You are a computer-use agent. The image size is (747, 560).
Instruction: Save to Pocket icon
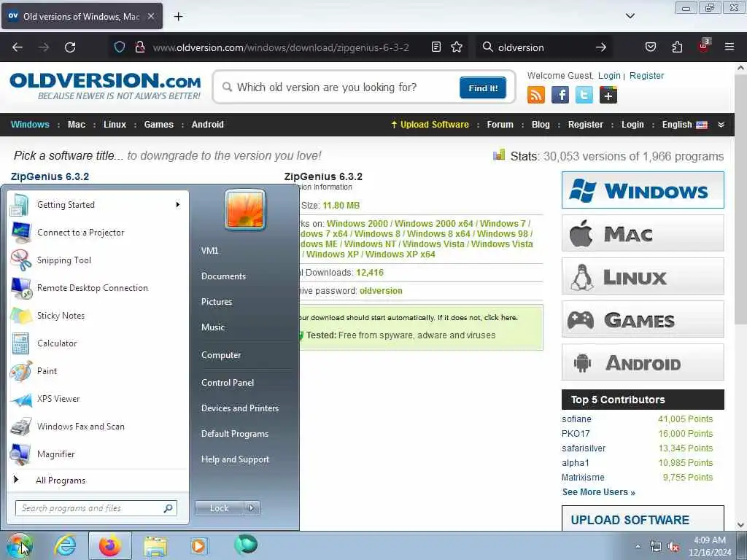click(650, 47)
